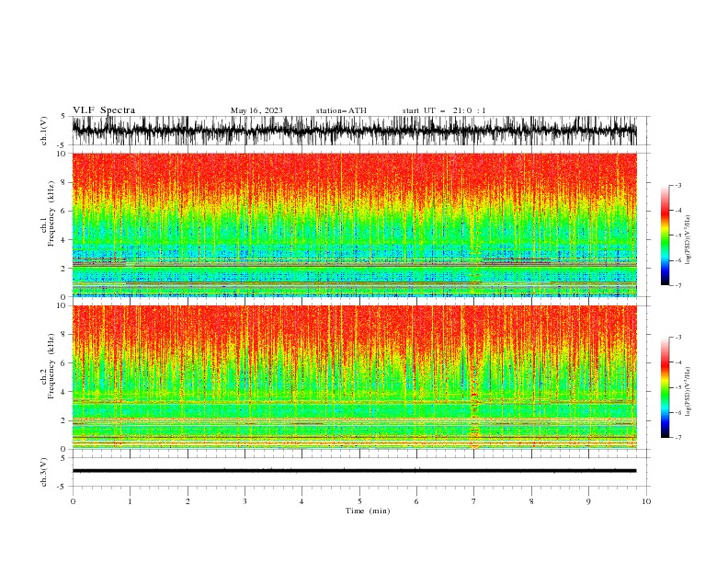Click the ch.3(V) axis "-5" tick label
Viewport: 728px width, 563px height.
62,487
